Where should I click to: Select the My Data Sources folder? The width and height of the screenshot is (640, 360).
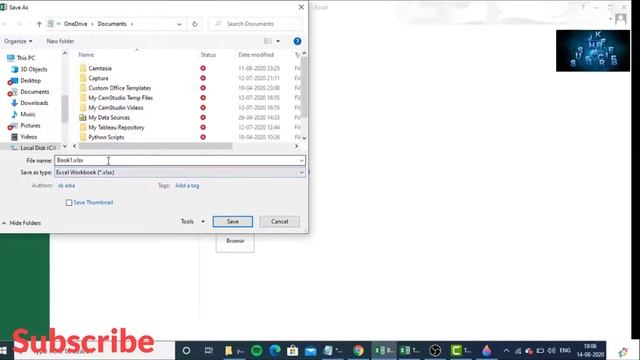[x=109, y=118]
